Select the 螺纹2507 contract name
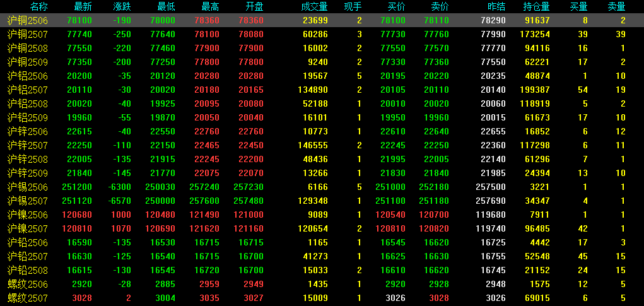Screen dimensions: 644x306 pos(28,298)
